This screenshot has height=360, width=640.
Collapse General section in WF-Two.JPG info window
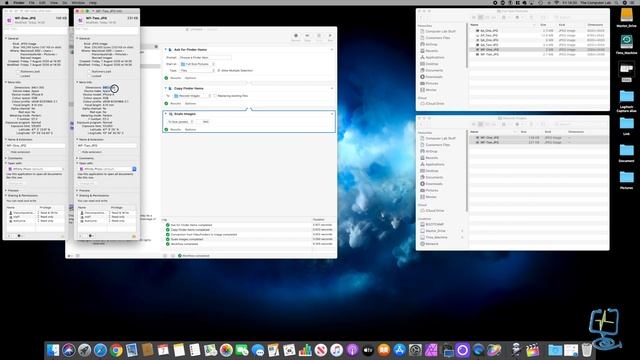(x=77, y=38)
